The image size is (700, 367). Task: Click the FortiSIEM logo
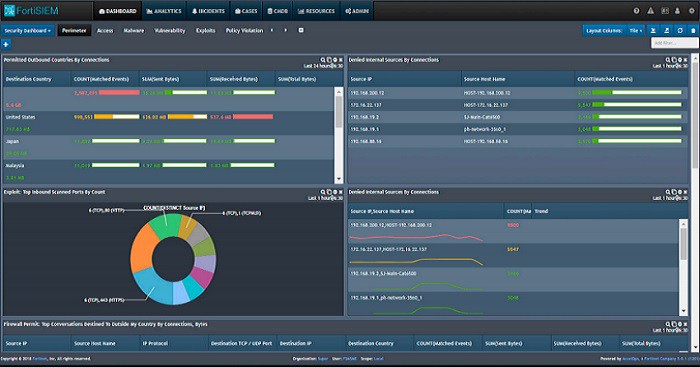(x=31, y=11)
